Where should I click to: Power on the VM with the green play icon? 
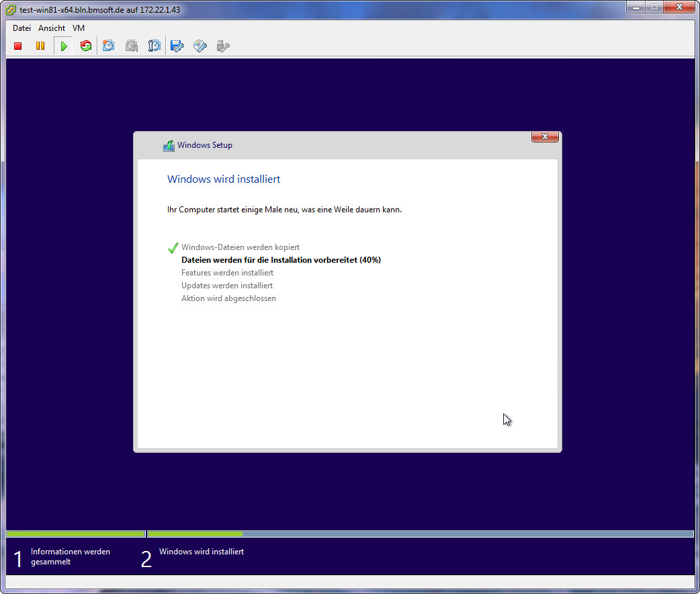64,46
